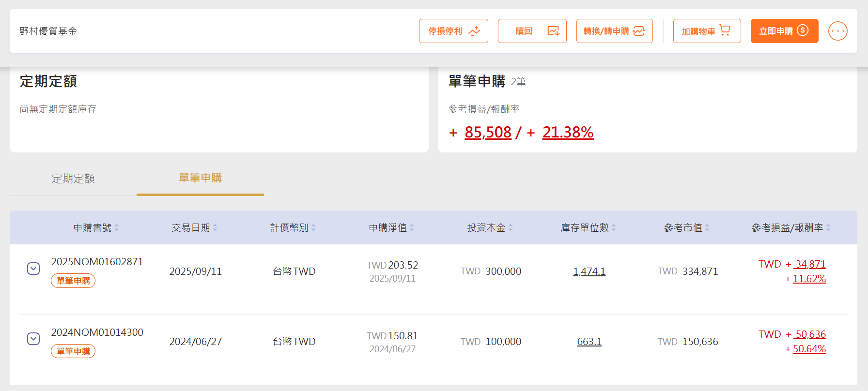This screenshot has width=868, height=391.
Task: Sort by 交易日期 column arrows
Action: 215,227
